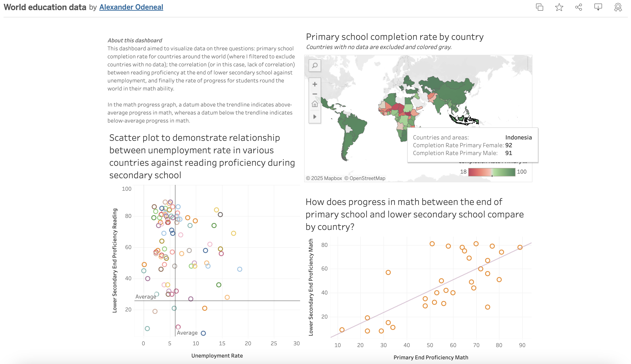Image resolution: width=631 pixels, height=364 pixels.
Task: Toggle the map location search magnifier
Action: point(315,65)
